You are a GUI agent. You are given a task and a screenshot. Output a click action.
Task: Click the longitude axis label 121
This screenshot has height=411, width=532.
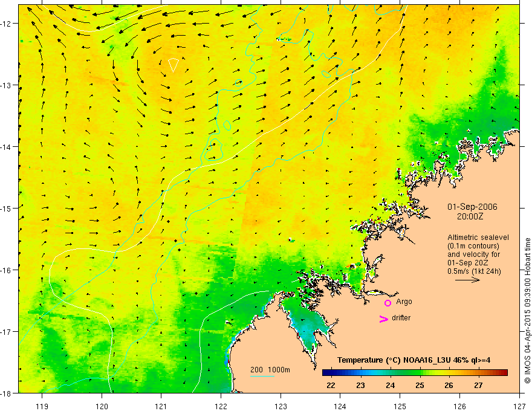click(161, 406)
